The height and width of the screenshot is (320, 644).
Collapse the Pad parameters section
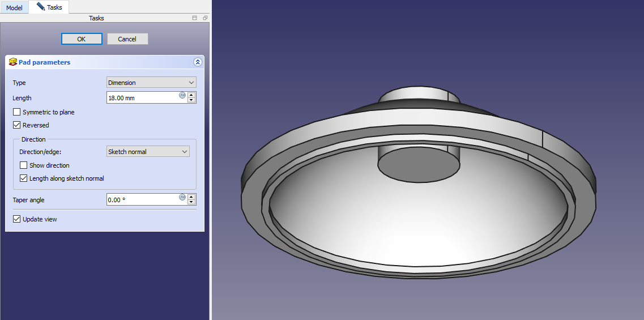[197, 62]
